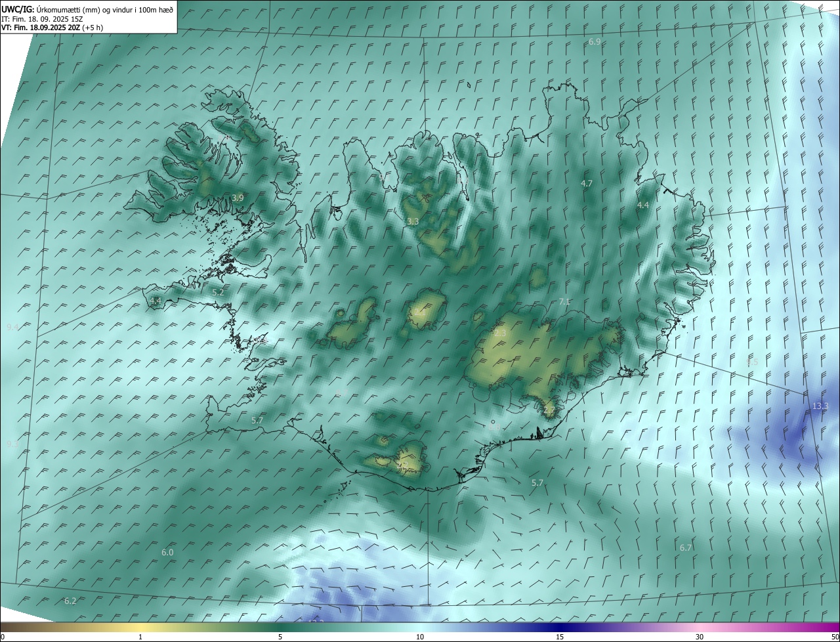
Task: Click the 9.3 value label on the map
Action: pos(12,444)
